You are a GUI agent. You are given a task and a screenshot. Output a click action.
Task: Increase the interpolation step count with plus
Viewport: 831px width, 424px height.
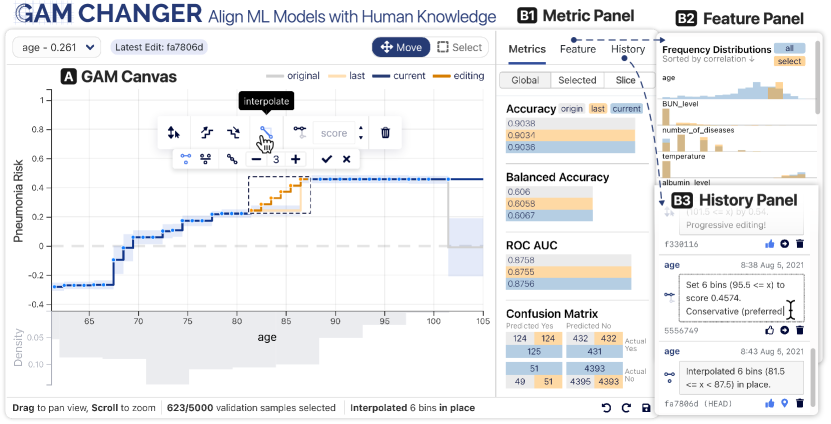pyautogui.click(x=295, y=159)
